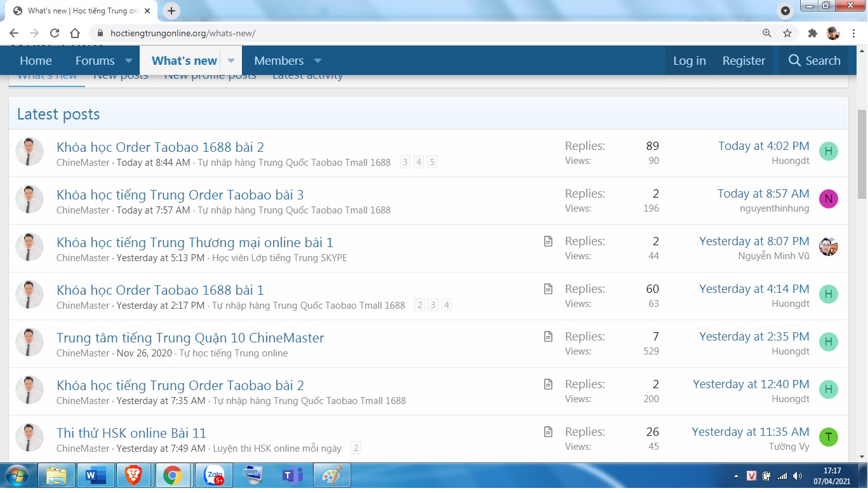Bookmark this page with the star icon
Viewport: 868px width, 493px height.
pyautogui.click(x=787, y=33)
